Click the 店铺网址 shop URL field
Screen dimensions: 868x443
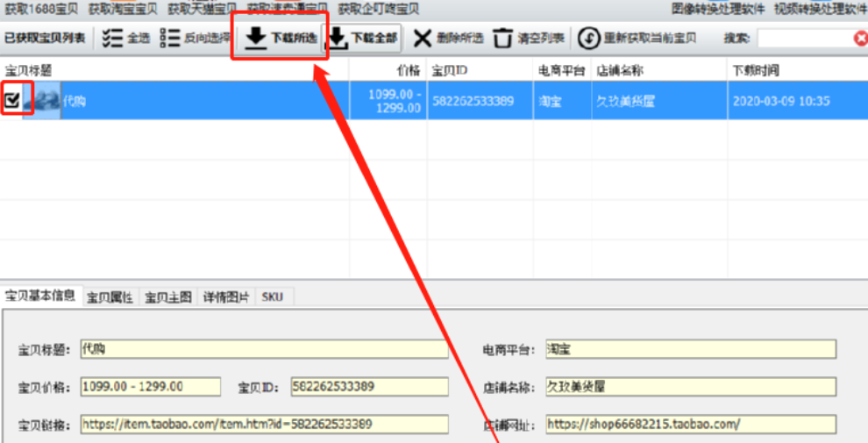(x=691, y=425)
